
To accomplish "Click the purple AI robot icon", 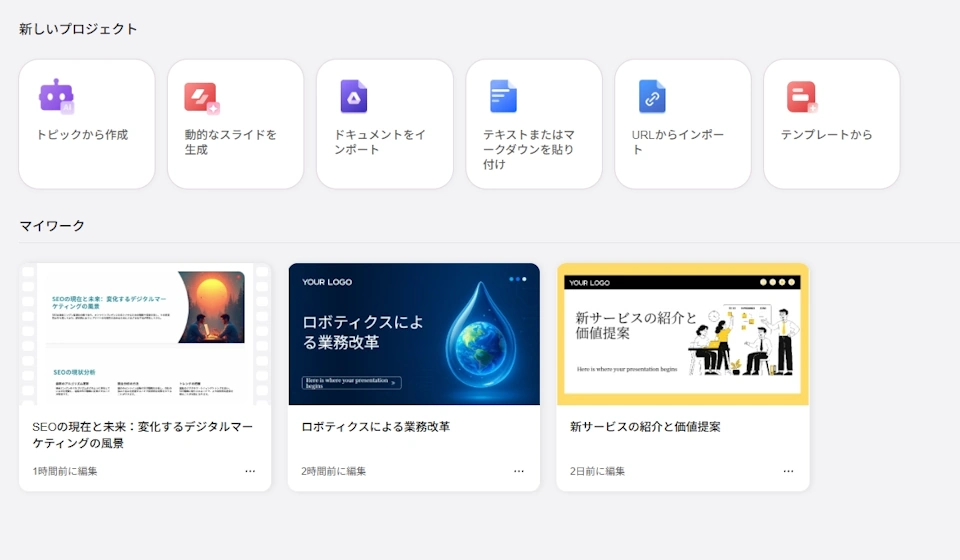I will click(x=57, y=96).
